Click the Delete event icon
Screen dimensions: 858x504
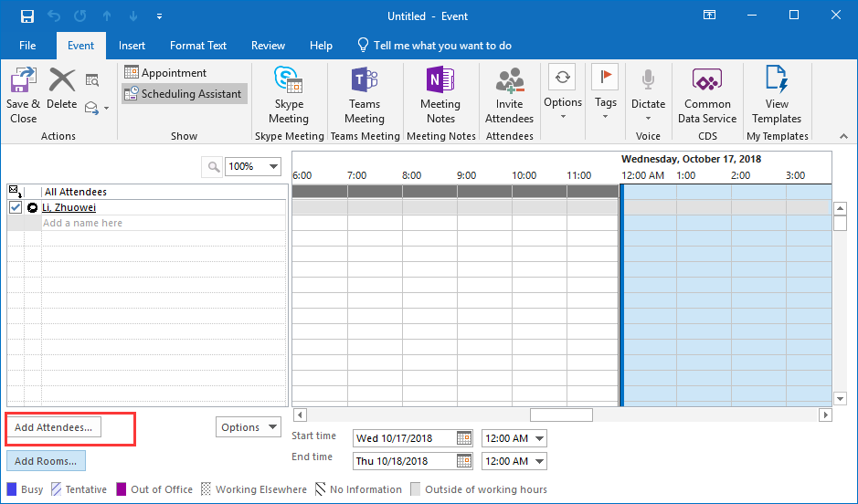pyautogui.click(x=62, y=82)
